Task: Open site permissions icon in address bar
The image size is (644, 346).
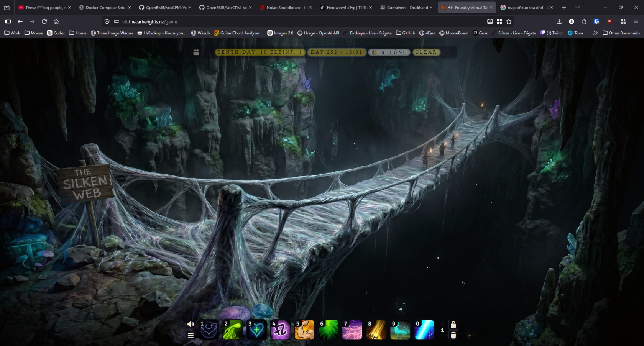Action: pos(116,21)
